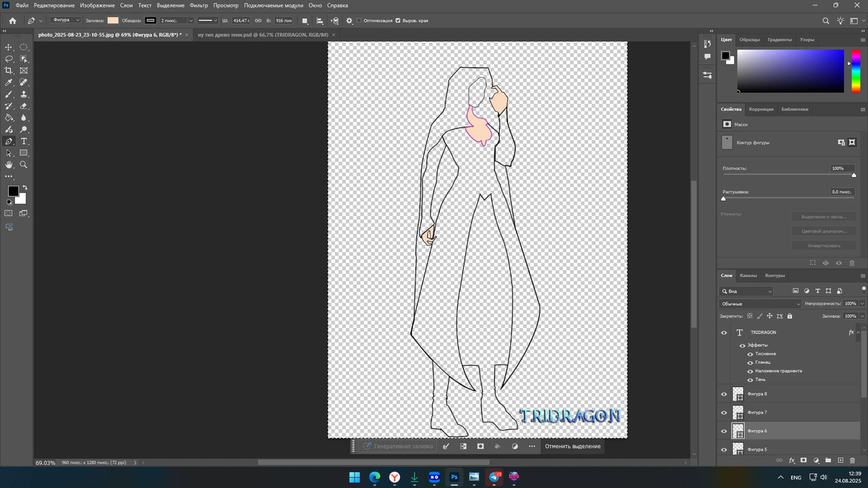Open the stroke width 2 пикс. dropdown
The width and height of the screenshot is (868, 488).
(191, 20)
